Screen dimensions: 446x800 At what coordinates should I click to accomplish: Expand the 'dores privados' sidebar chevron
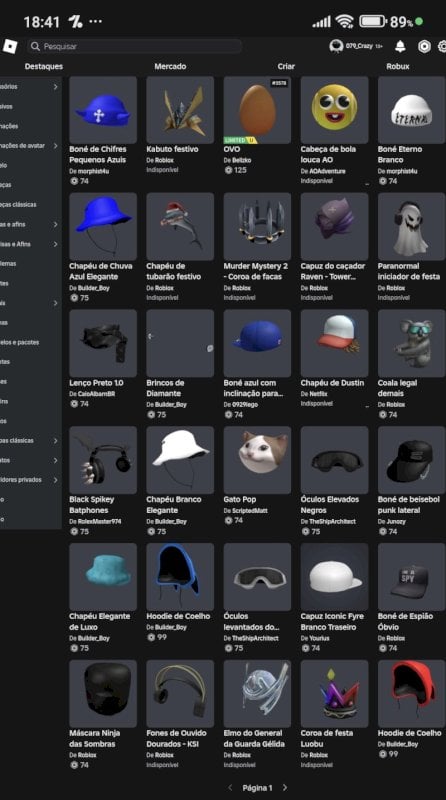pyautogui.click(x=55, y=480)
